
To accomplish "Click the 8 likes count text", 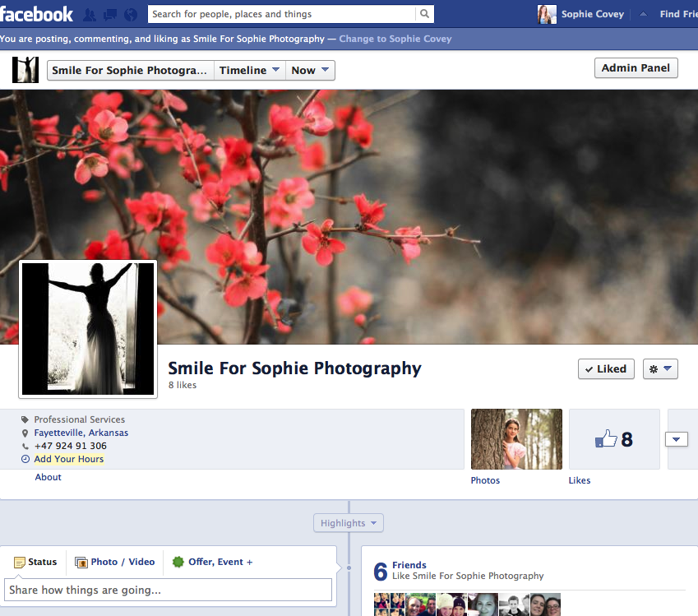I will pos(182,385).
